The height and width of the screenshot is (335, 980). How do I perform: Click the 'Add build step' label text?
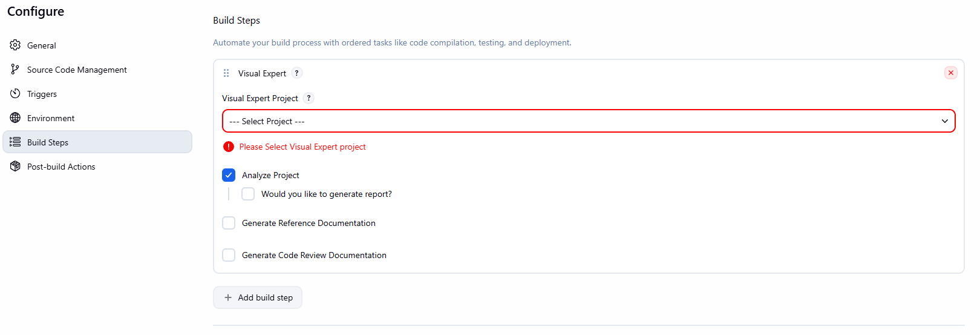pyautogui.click(x=266, y=297)
